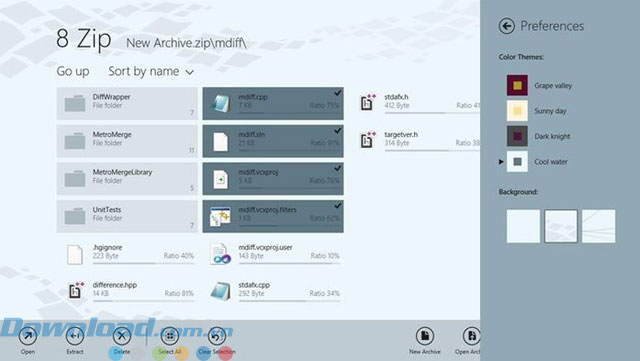Open the DiffWrapper folder icon
This screenshot has width=640, height=361.
pyautogui.click(x=75, y=103)
